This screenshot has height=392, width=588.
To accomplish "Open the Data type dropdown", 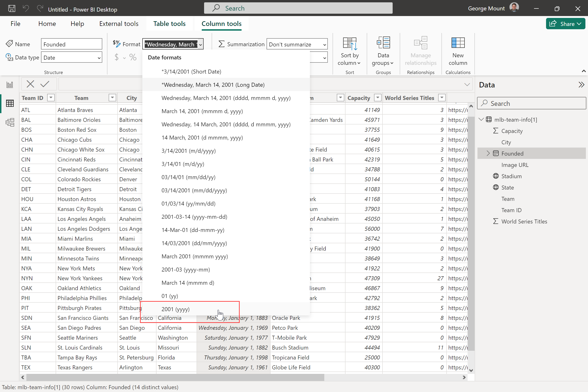I will (x=71, y=58).
